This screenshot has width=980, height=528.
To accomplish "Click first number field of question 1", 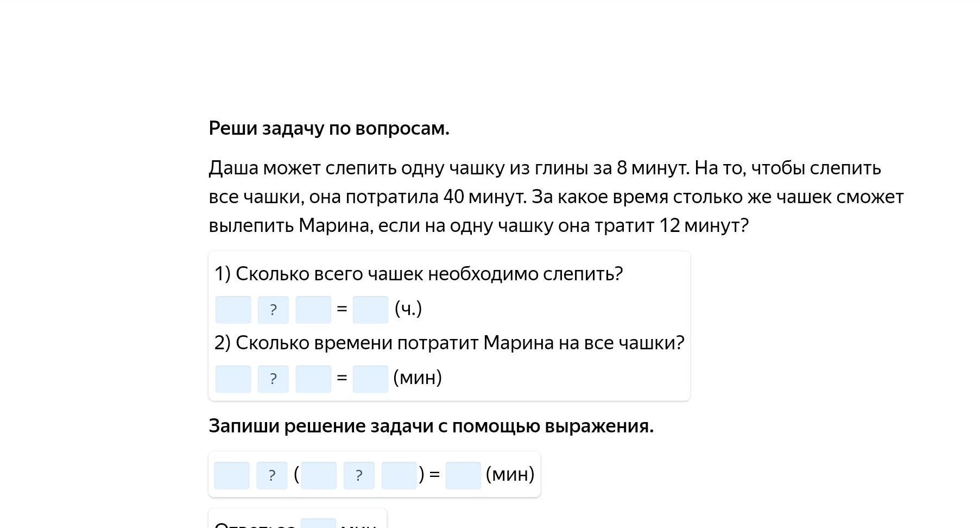I will (233, 310).
